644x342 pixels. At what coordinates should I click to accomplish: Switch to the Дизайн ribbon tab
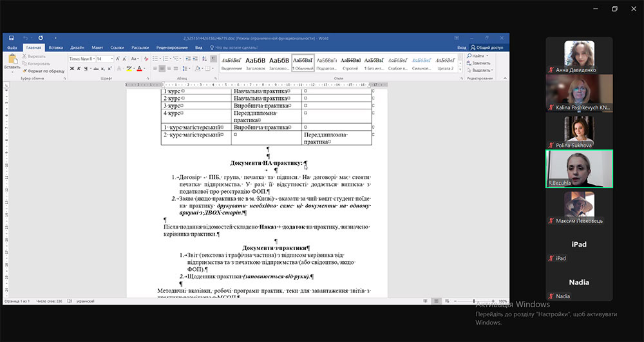pos(77,48)
